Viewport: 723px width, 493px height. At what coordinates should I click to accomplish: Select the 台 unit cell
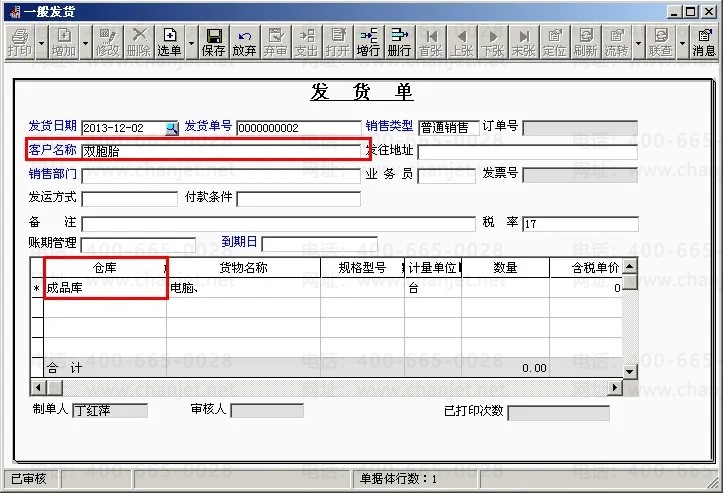point(433,288)
